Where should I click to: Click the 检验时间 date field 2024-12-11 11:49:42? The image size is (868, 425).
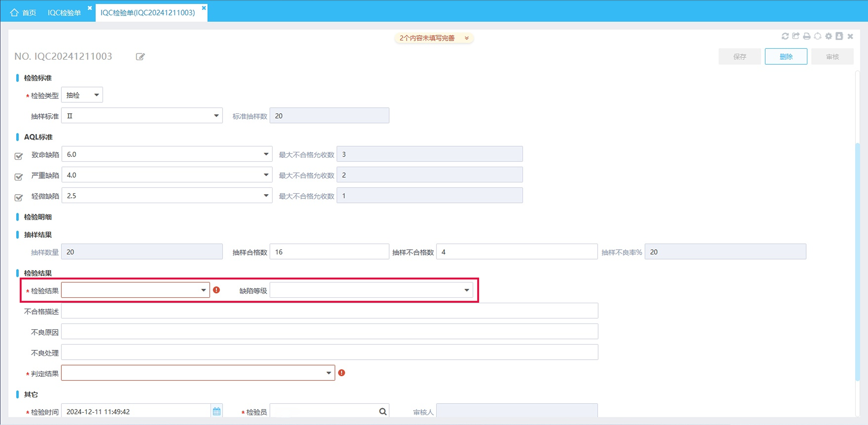(x=136, y=411)
